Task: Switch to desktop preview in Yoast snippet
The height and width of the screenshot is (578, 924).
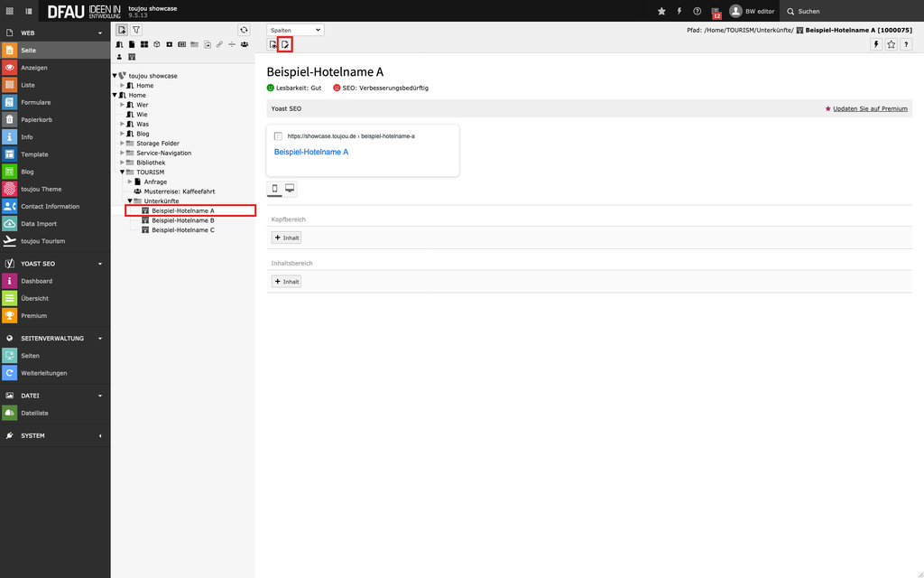Action: click(x=290, y=189)
